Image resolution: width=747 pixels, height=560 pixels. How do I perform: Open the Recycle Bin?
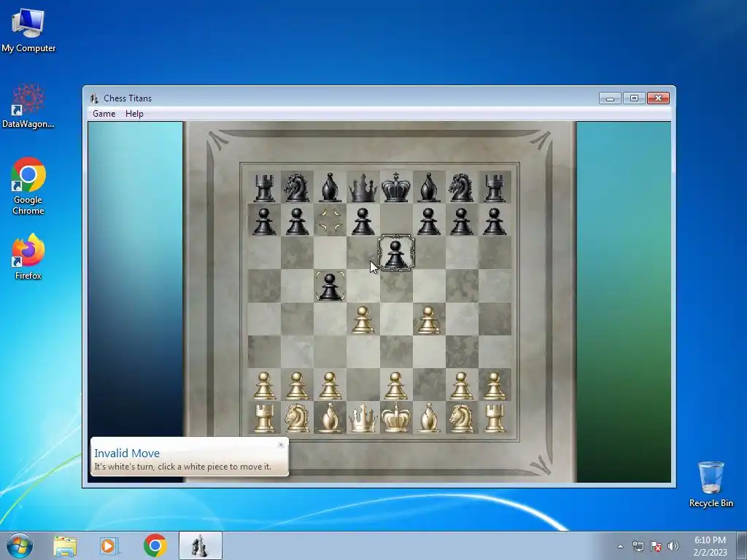coord(711,484)
